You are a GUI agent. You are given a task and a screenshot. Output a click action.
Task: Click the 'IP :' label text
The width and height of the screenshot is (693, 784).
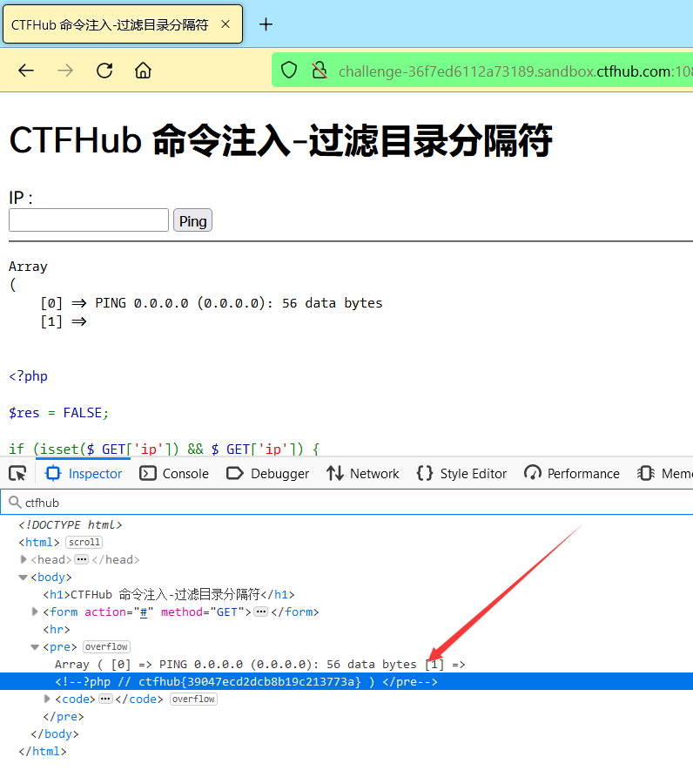click(21, 198)
